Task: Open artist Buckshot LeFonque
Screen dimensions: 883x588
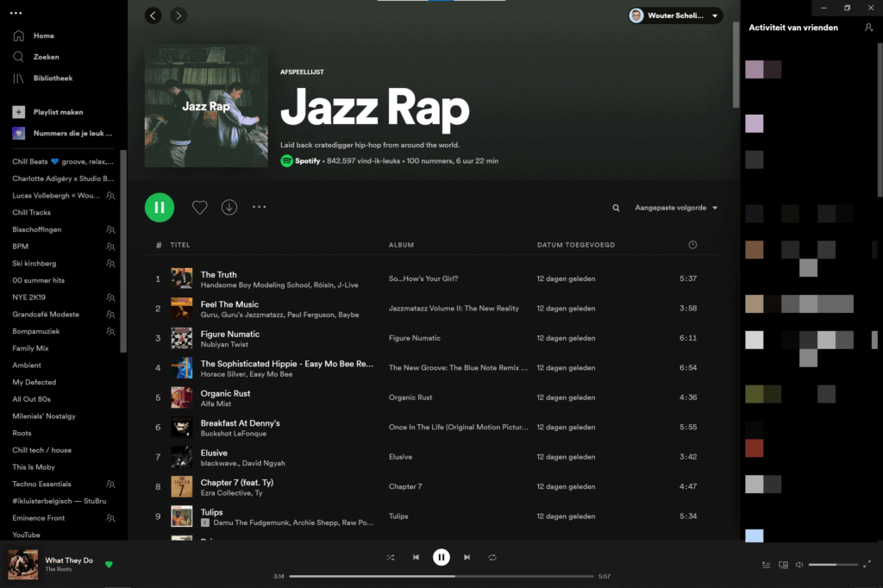Action: click(x=233, y=434)
